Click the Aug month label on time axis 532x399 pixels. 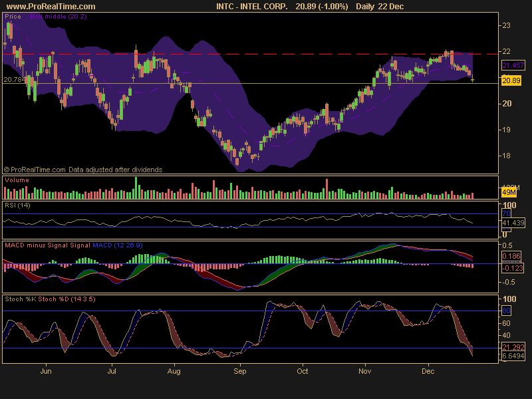(x=174, y=371)
